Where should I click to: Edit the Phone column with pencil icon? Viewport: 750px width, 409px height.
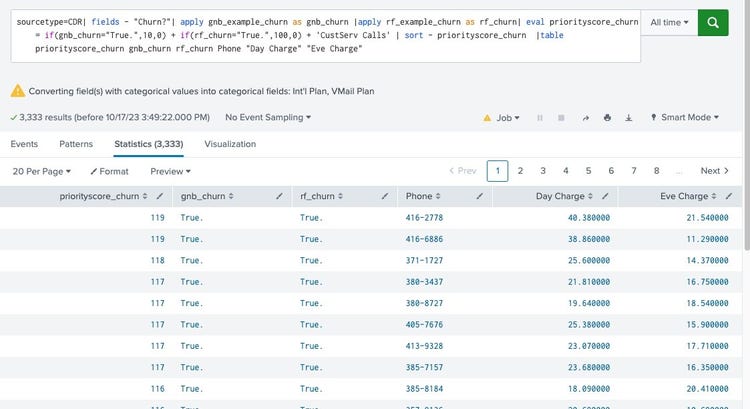pos(479,197)
